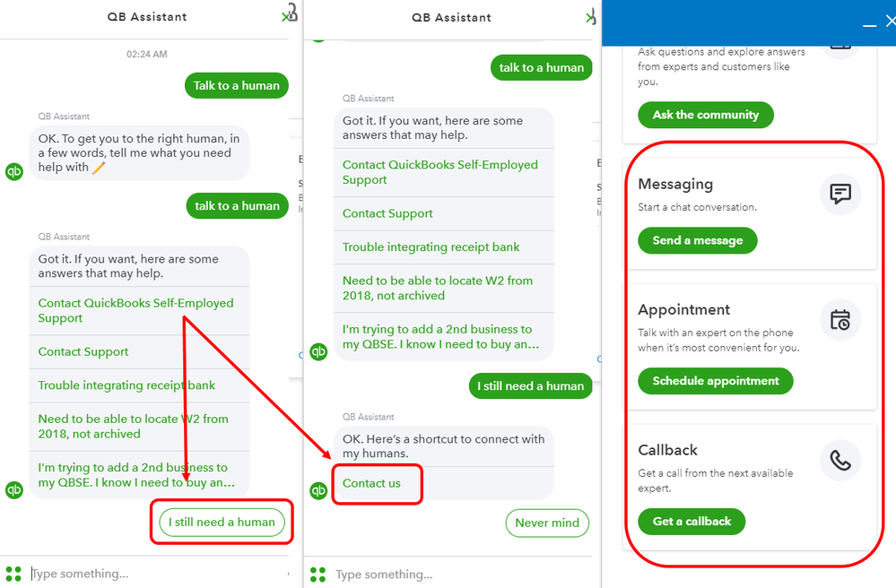This screenshot has width=896, height=588.
Task: Open the four-dot menu icon in the left chat
Action: tap(13, 573)
